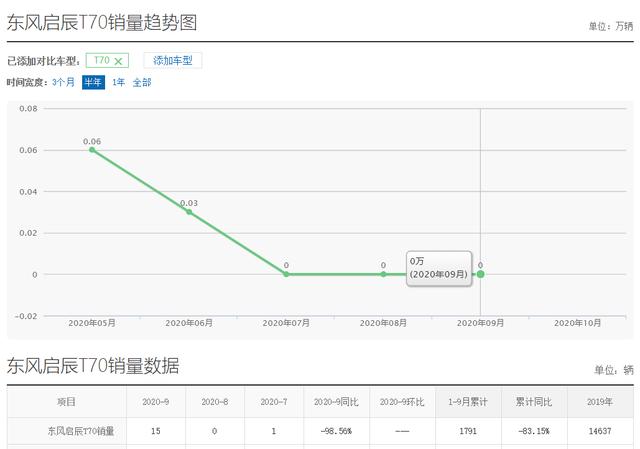Click the 2020年06月 data point at 0.03
Screen dimensions: 640x449
tap(189, 212)
